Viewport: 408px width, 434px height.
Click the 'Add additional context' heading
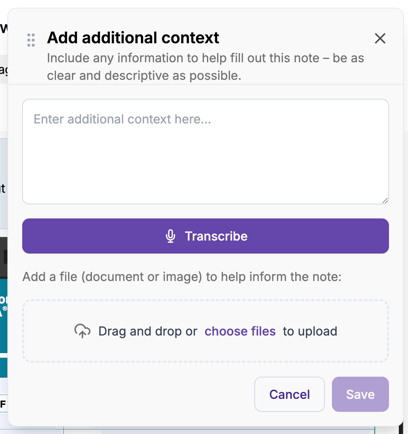133,38
